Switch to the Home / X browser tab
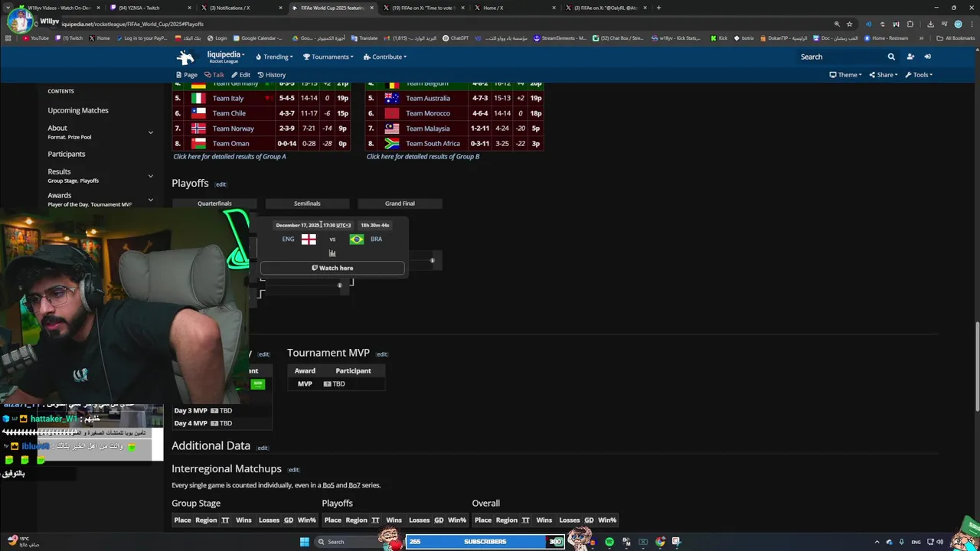980x551 pixels. 511,8
